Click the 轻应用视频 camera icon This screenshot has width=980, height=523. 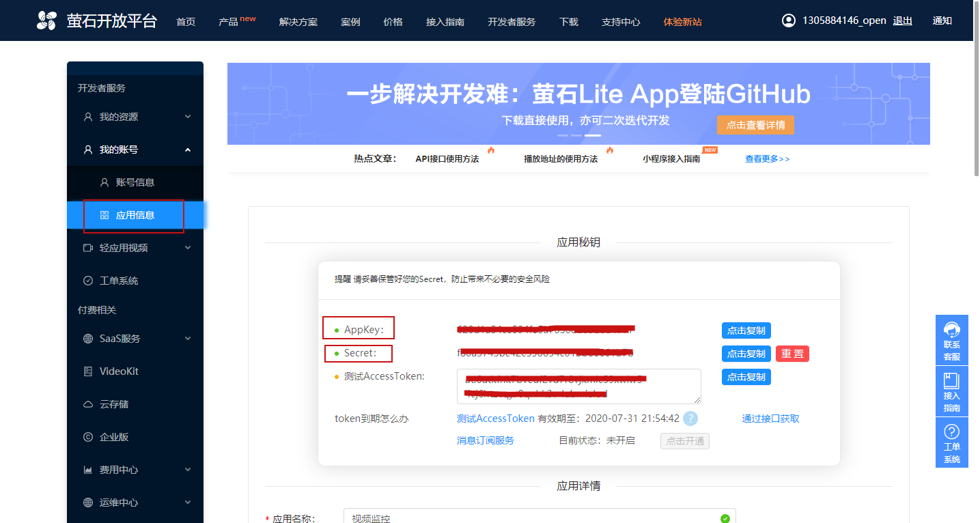click(x=88, y=248)
